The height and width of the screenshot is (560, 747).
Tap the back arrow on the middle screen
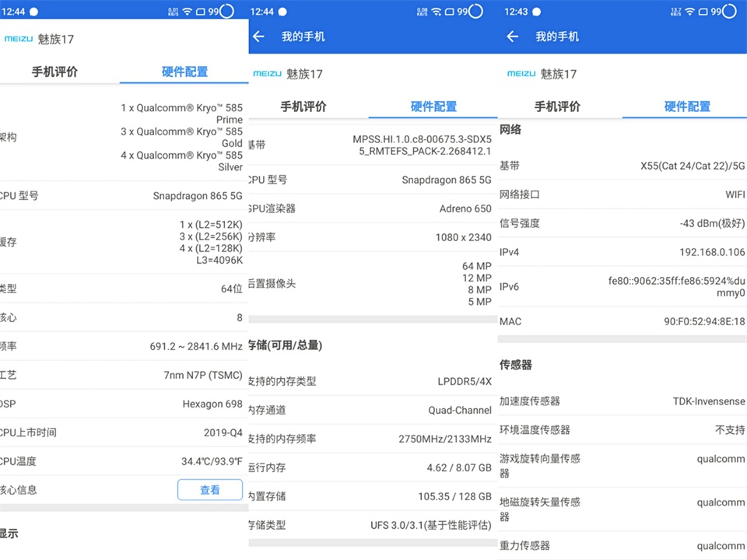pos(258,37)
